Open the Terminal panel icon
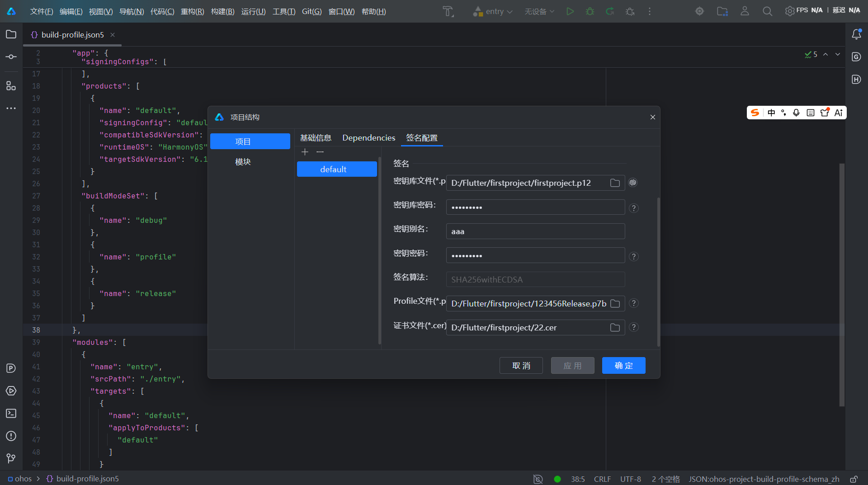 coord(11,414)
